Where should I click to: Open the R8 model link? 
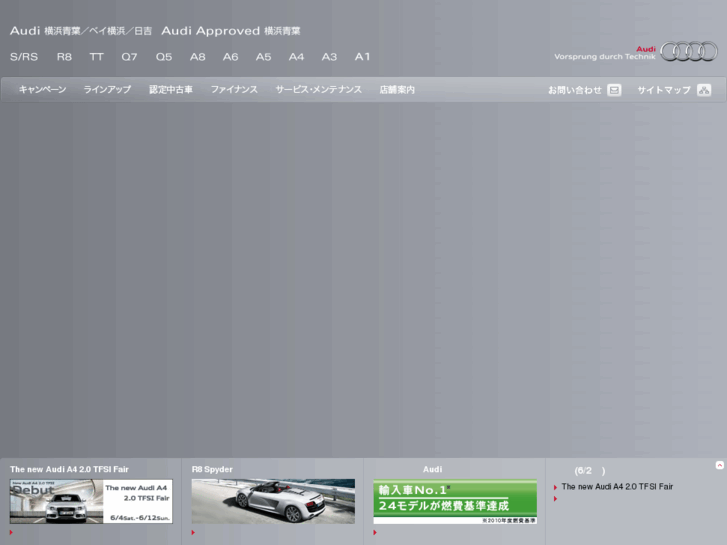(x=64, y=57)
